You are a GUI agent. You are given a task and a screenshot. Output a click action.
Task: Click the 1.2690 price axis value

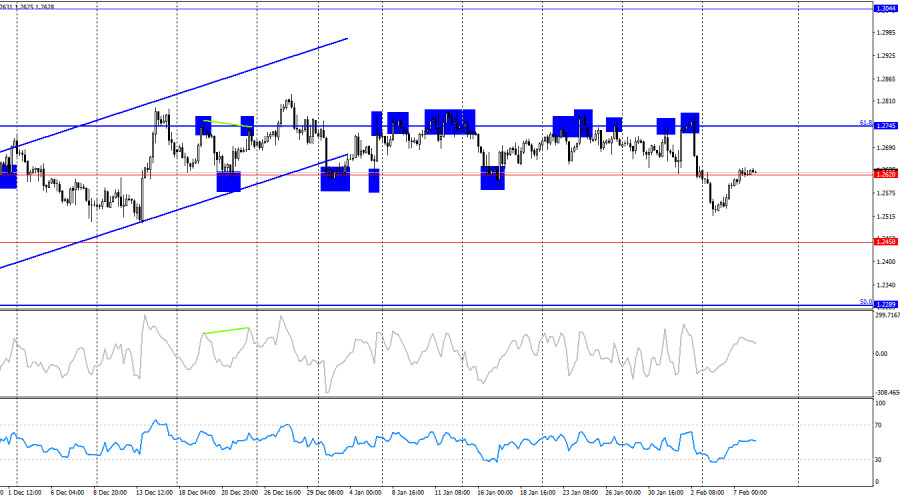click(886, 148)
